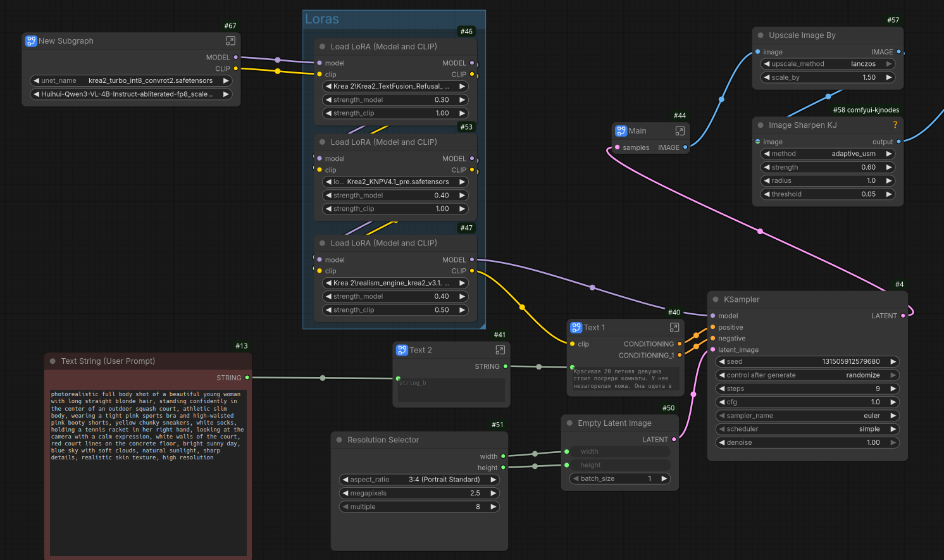Click the seed value field in KSampler
Viewport: 944px width, 560px height.
pyautogui.click(x=807, y=362)
